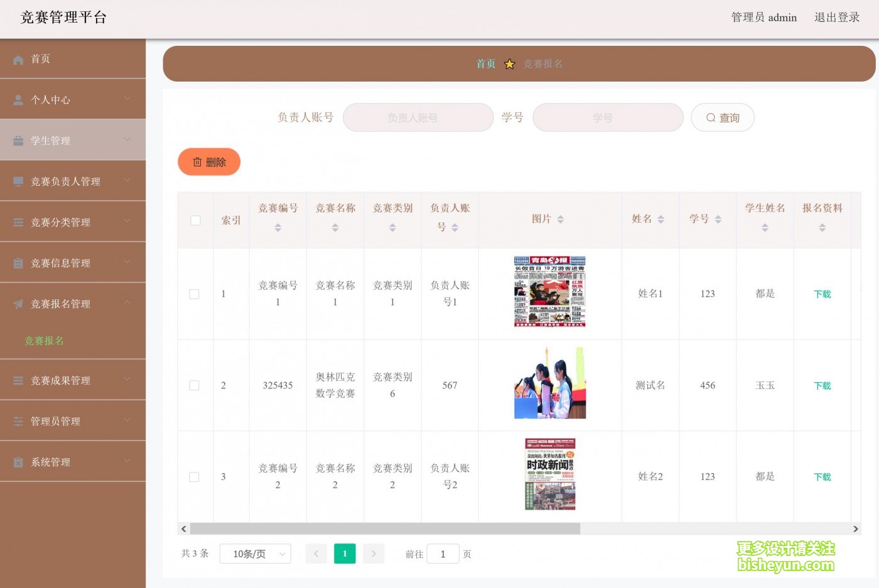Click 退出登录 in top bar
The height and width of the screenshot is (588, 879).
pos(837,18)
